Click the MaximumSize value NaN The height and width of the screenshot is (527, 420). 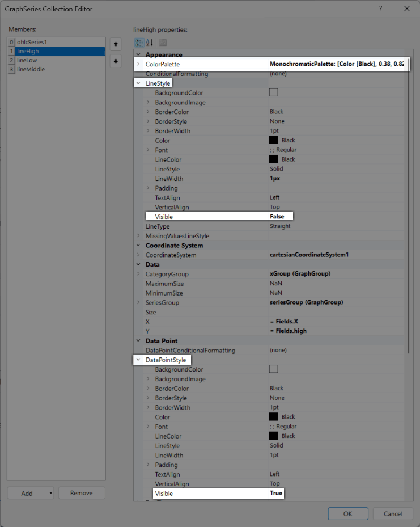[276, 283]
